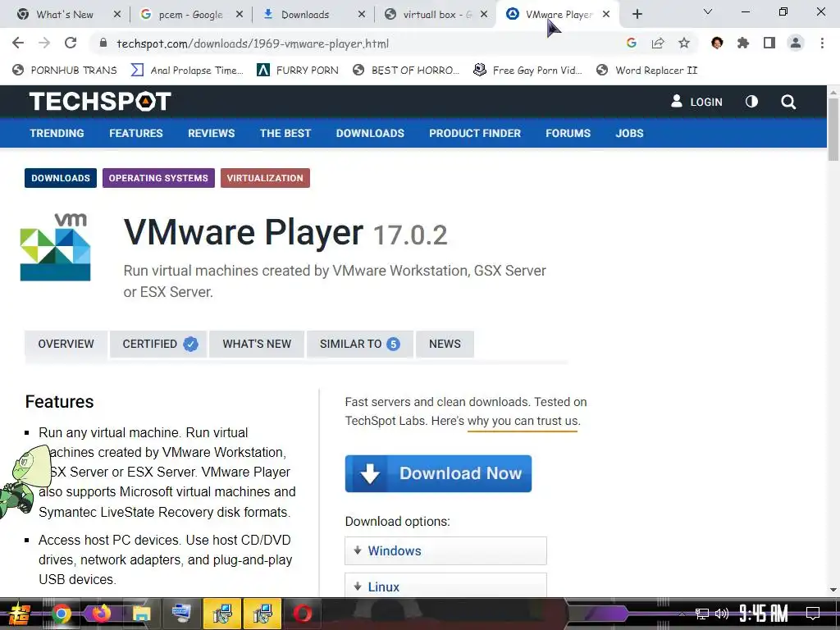This screenshot has height=630, width=840.
Task: Open FEATURES in nav bar
Action: pos(136,133)
